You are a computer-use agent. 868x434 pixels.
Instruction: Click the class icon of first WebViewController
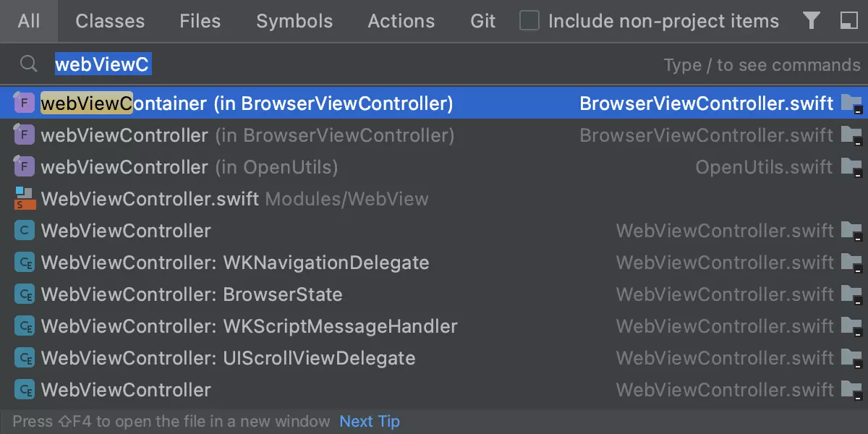[x=25, y=231]
